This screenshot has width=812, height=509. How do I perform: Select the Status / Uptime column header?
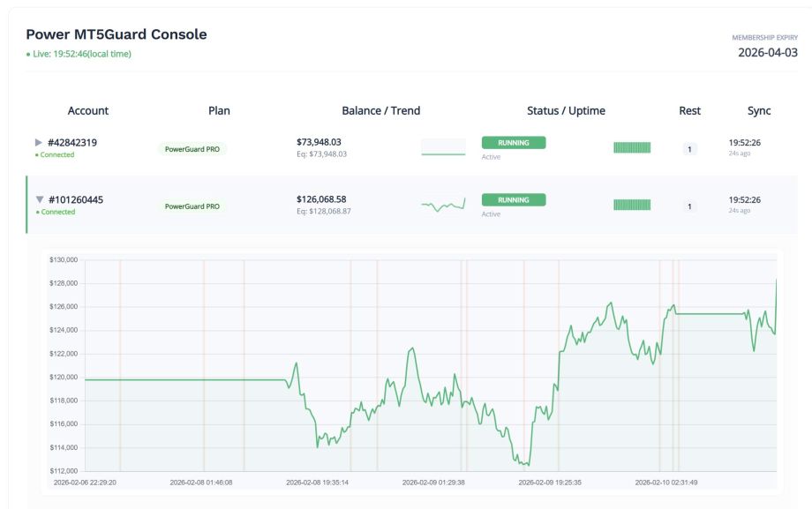(x=565, y=110)
